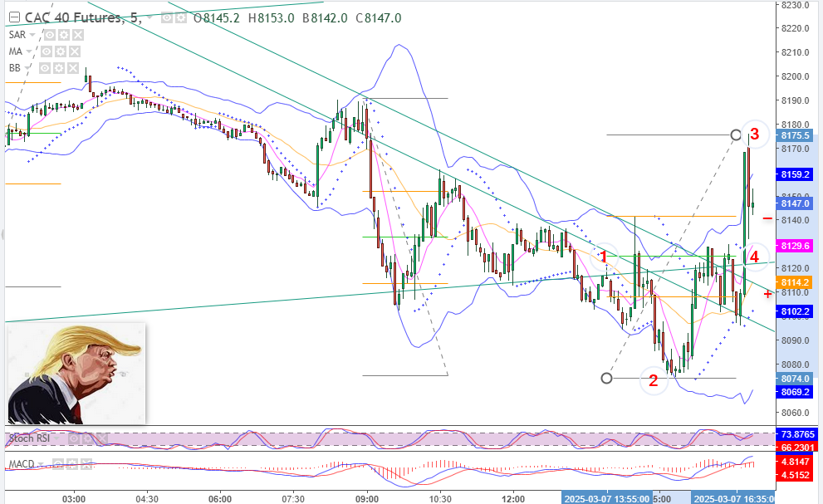Click the magenta 8129.6 MA label

tap(796, 246)
